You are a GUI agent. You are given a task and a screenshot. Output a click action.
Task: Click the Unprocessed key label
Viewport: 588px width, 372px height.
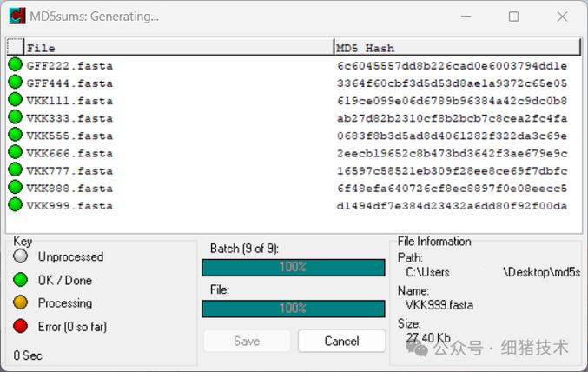click(70, 256)
